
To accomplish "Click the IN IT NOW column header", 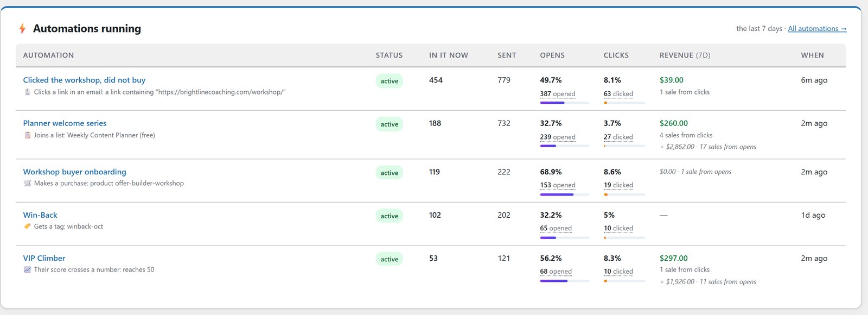I will point(449,55).
